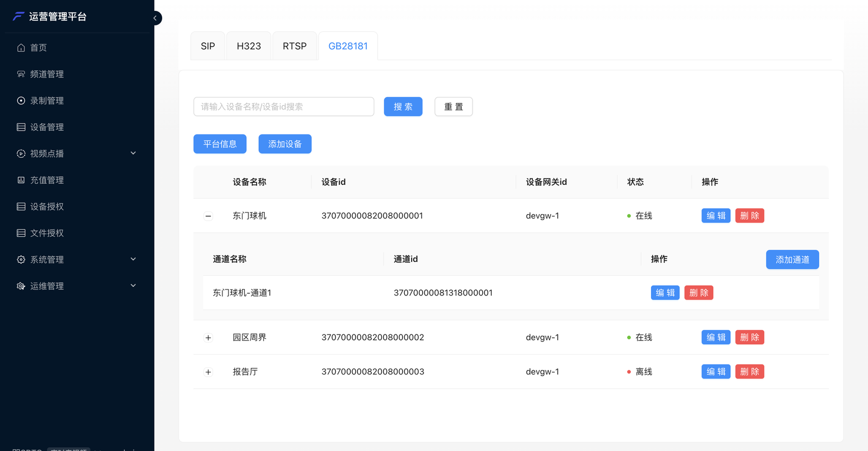Viewport: 868px width, 451px height.
Task: Click channel id 37070000081318000001
Action: tap(443, 293)
